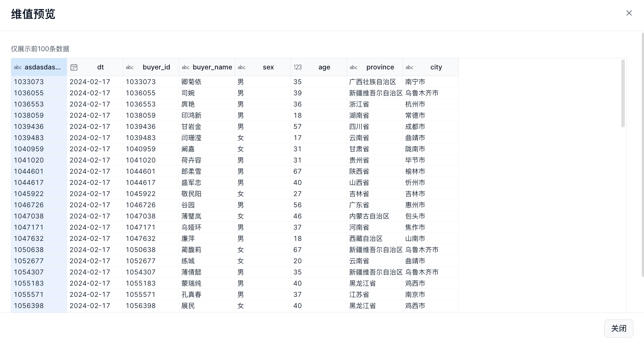The height and width of the screenshot is (341, 644).
Task: Click abc type icon beside buyer_id header
Action: coord(130,67)
